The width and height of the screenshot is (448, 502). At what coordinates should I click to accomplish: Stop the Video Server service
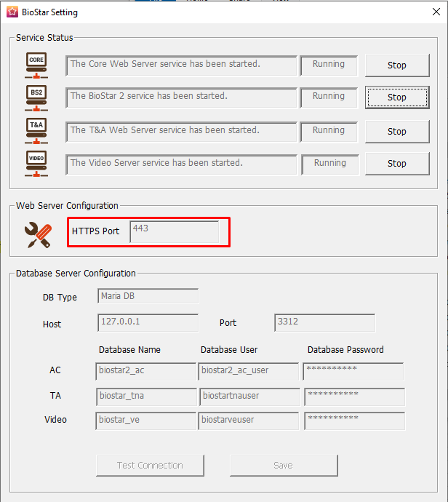396,164
